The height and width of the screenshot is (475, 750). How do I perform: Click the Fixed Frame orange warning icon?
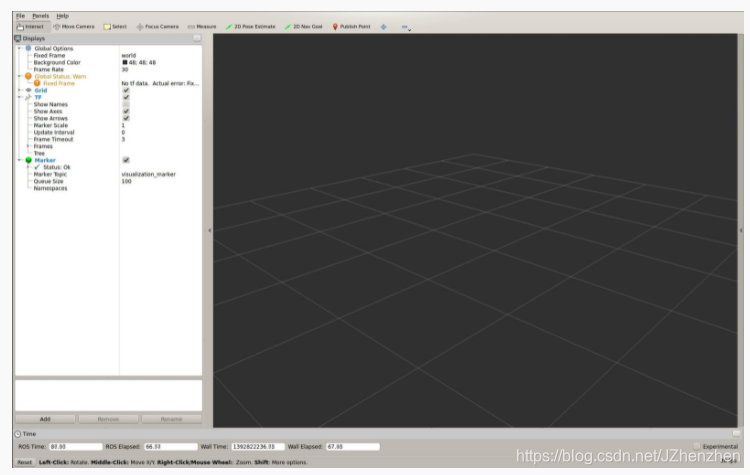[37, 83]
